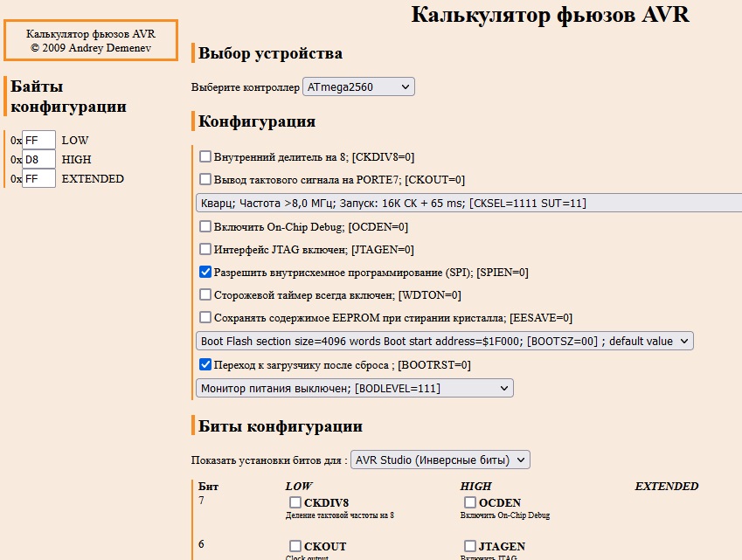Tick the EESAVE preserve EEPROM checkbox

point(205,317)
